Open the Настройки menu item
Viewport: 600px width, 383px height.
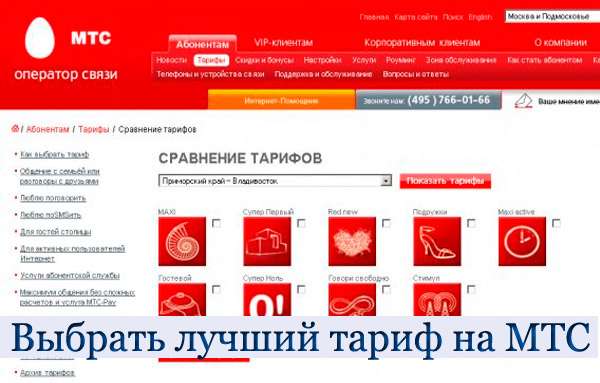click(322, 60)
